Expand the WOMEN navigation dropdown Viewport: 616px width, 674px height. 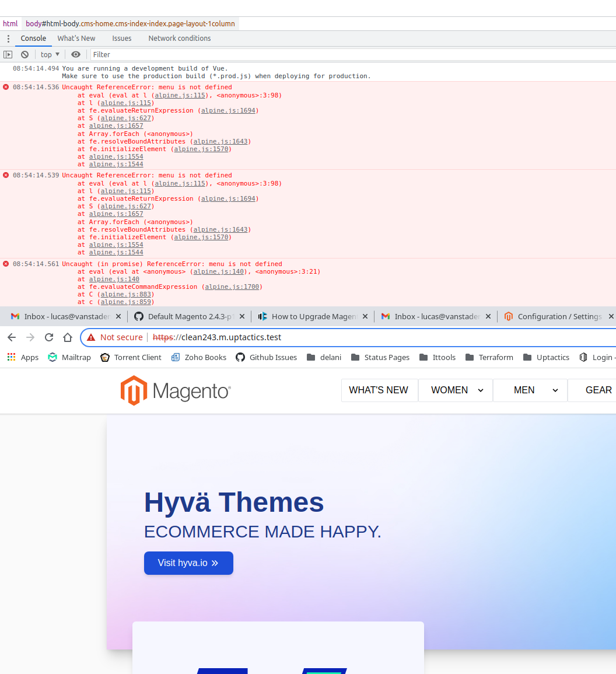point(455,390)
